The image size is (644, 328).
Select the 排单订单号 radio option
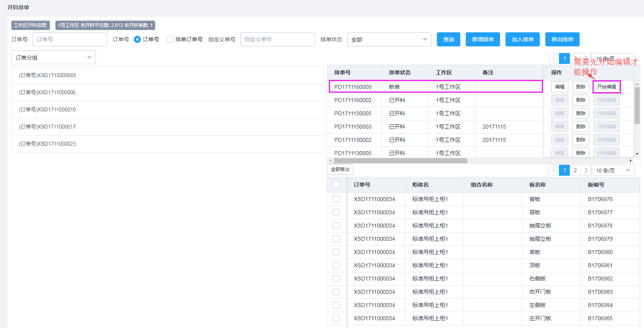(170, 39)
